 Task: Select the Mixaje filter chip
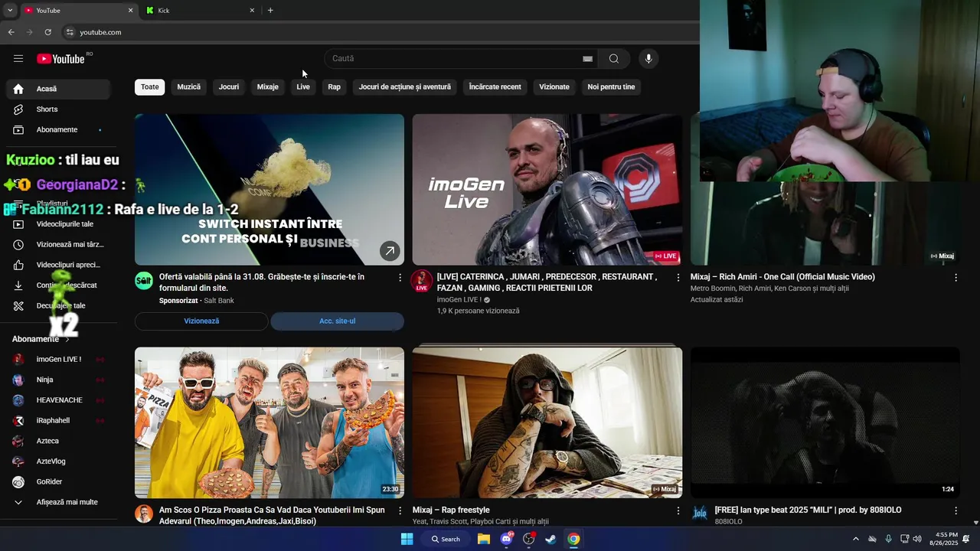pos(268,87)
